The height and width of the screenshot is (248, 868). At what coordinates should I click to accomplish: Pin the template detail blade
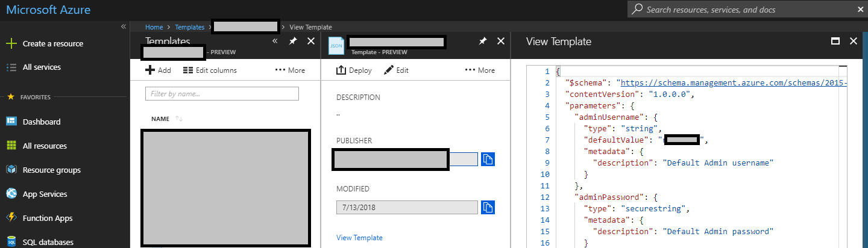(483, 41)
